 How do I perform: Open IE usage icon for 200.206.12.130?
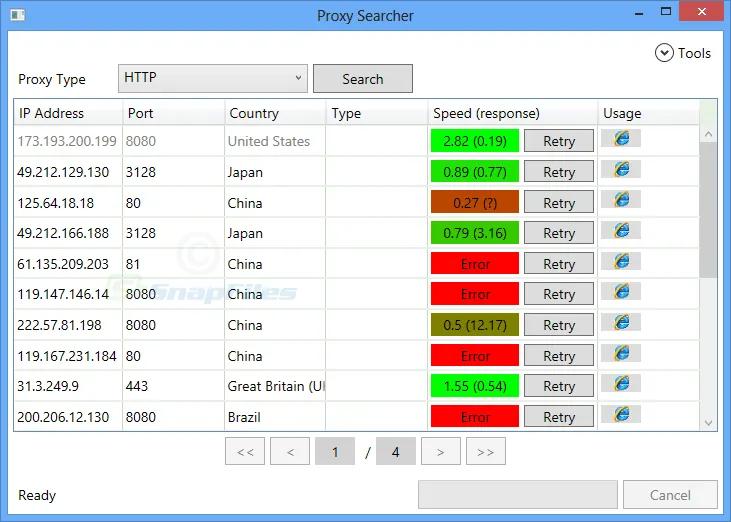(x=621, y=414)
